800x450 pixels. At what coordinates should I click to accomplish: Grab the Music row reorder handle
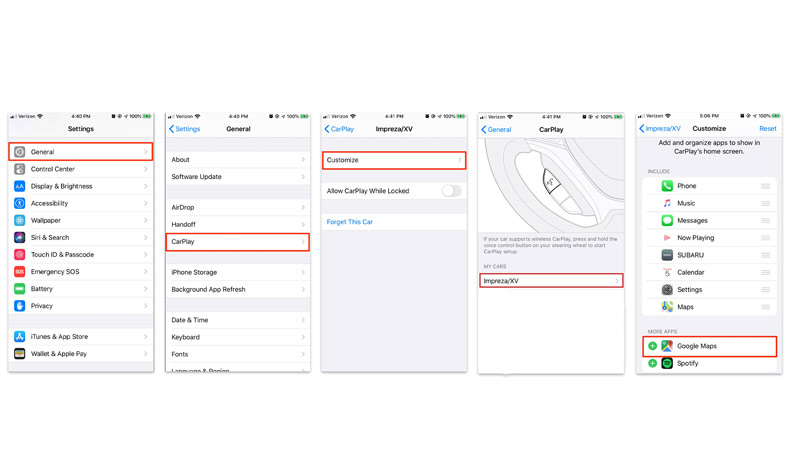tap(765, 203)
